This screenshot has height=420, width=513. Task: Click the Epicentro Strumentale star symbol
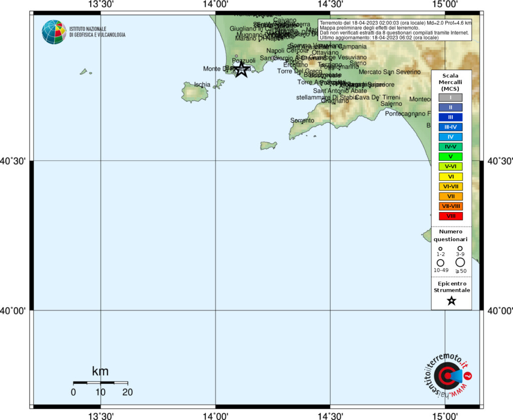(451, 301)
